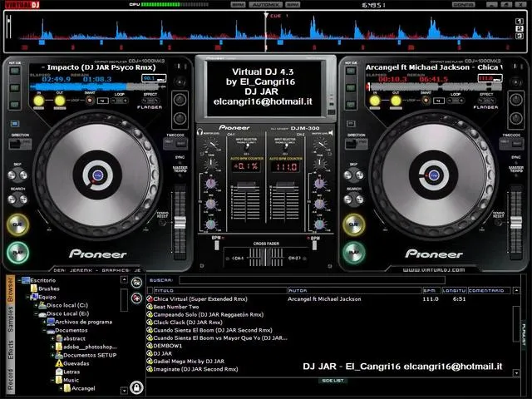Image resolution: width=532 pixels, height=399 pixels.
Task: Collapse the Equipo tree node
Action: (x=27, y=297)
